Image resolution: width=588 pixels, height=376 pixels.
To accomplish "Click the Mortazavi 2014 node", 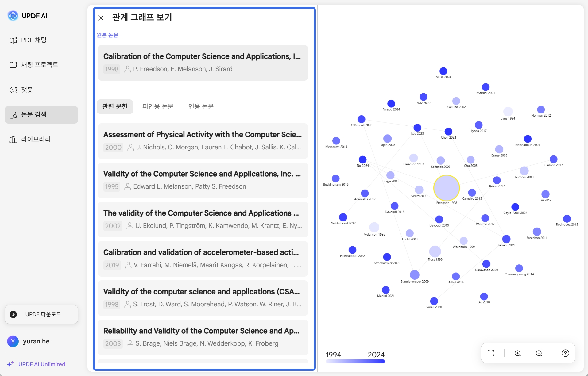I will click(x=336, y=141).
